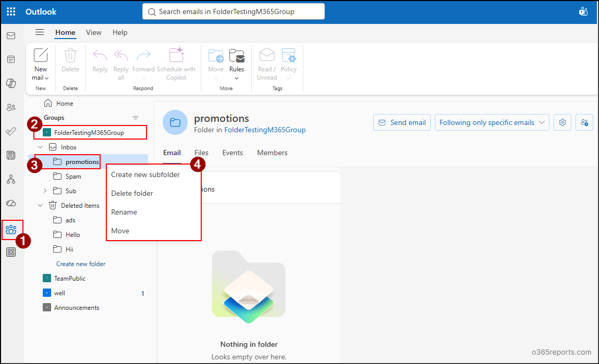Image resolution: width=599 pixels, height=364 pixels.
Task: Click the Create new folder link
Action: [x=81, y=264]
